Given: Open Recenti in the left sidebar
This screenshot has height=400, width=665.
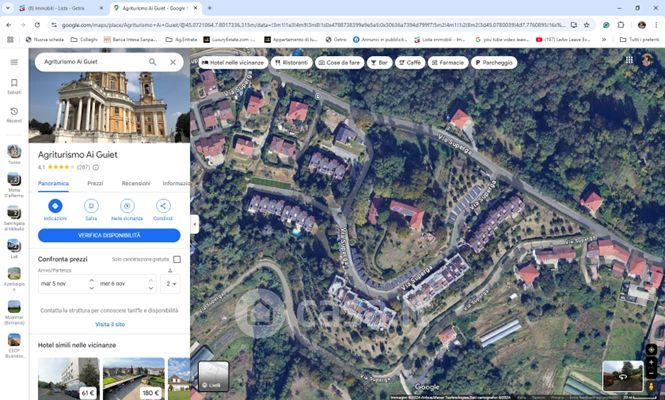Looking at the screenshot, I should [14, 116].
